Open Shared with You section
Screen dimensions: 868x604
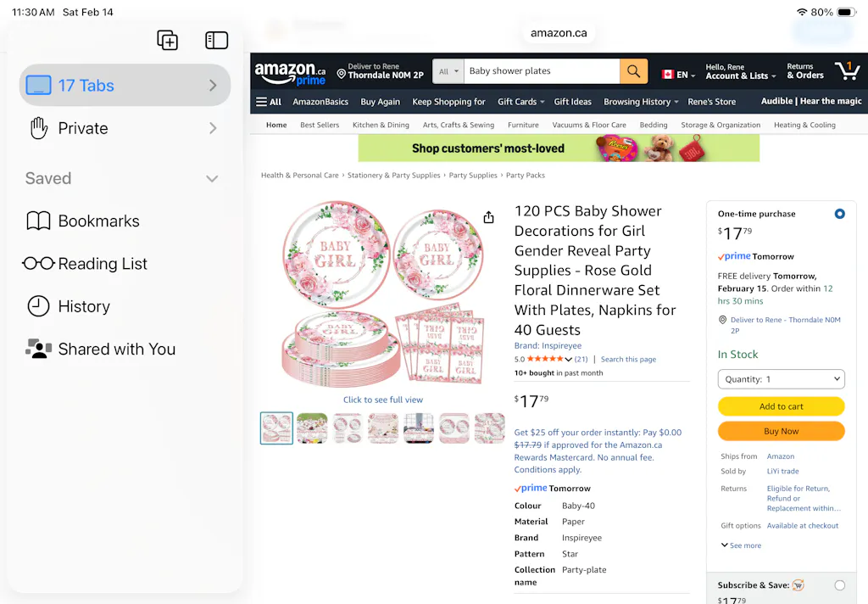(116, 349)
